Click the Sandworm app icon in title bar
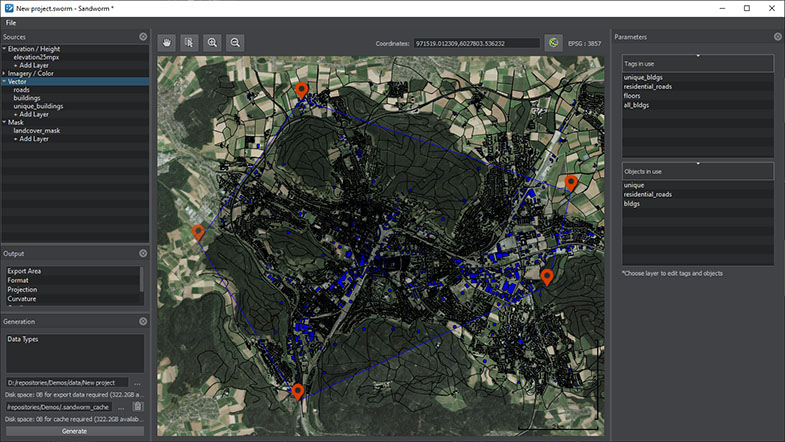785x442 pixels. 9,8
